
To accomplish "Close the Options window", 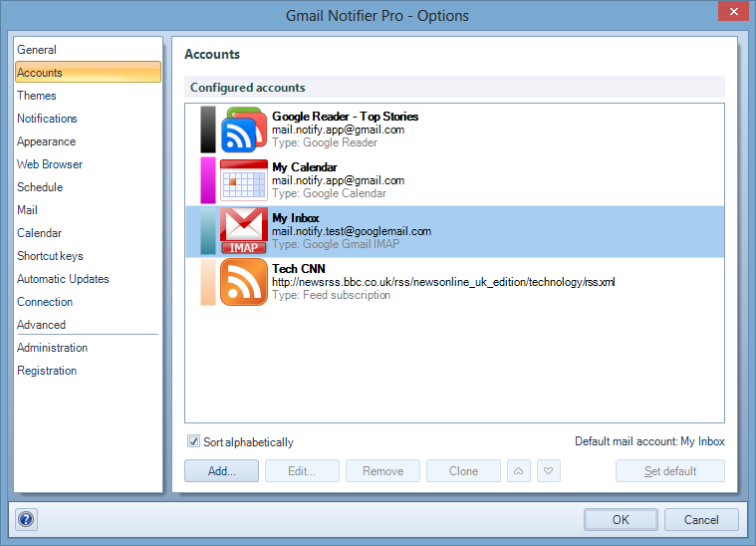I will pos(734,11).
